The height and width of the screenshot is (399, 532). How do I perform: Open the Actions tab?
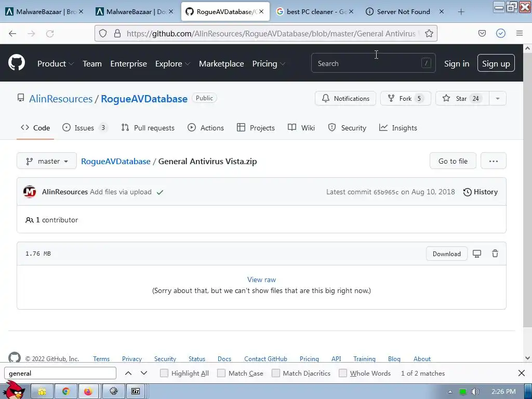tap(206, 128)
